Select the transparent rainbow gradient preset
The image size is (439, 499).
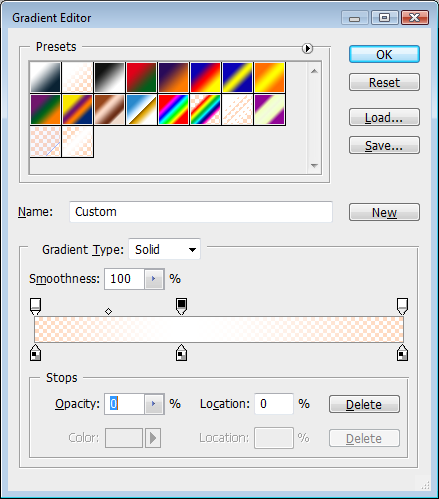coord(206,110)
